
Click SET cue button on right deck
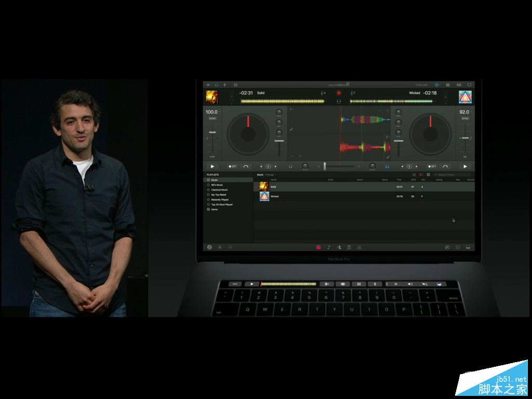coord(432,167)
